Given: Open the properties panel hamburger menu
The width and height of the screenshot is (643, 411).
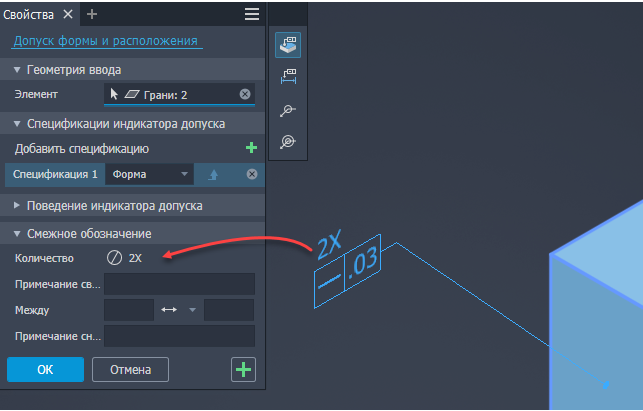Looking at the screenshot, I should [252, 14].
